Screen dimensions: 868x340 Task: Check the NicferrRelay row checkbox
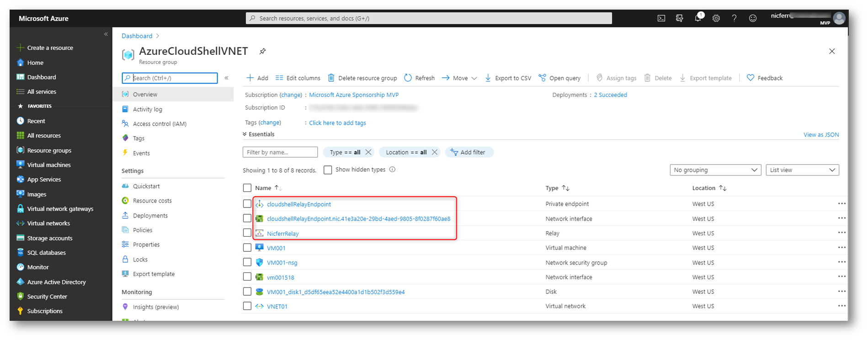click(x=247, y=233)
